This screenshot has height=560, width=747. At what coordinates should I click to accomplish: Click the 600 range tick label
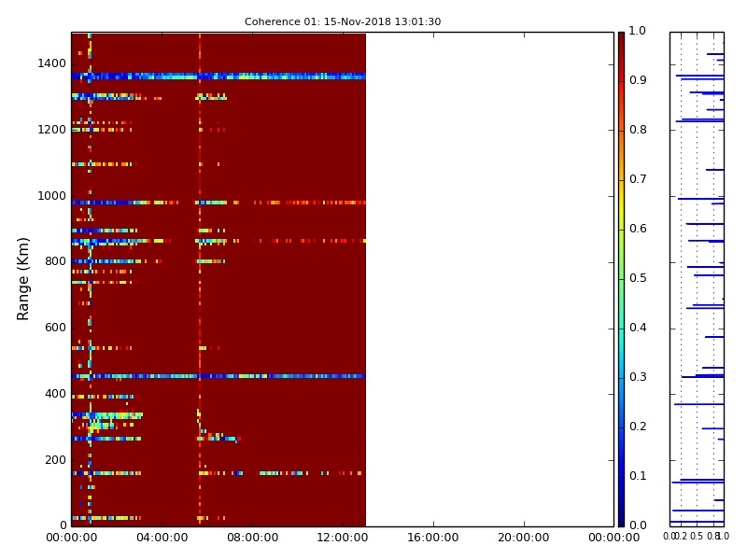click(x=55, y=328)
